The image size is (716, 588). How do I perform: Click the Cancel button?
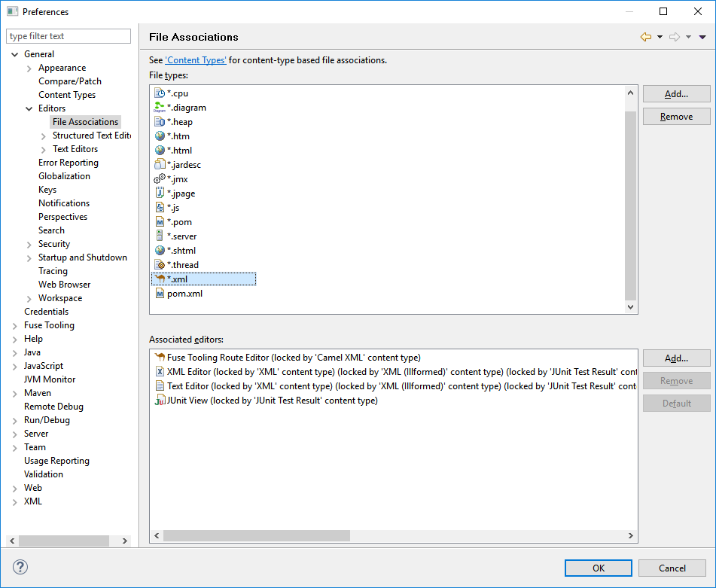click(672, 568)
